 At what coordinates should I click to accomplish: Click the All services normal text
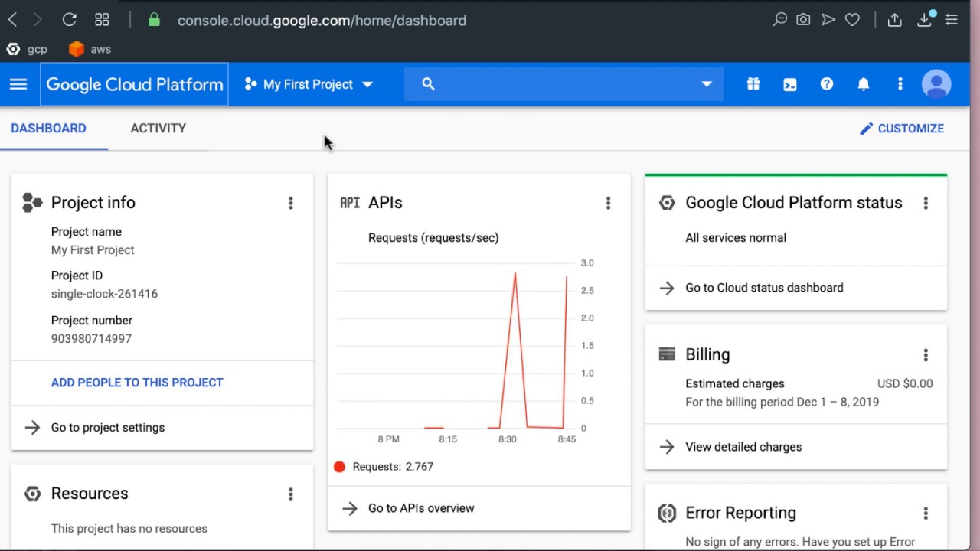coord(736,238)
